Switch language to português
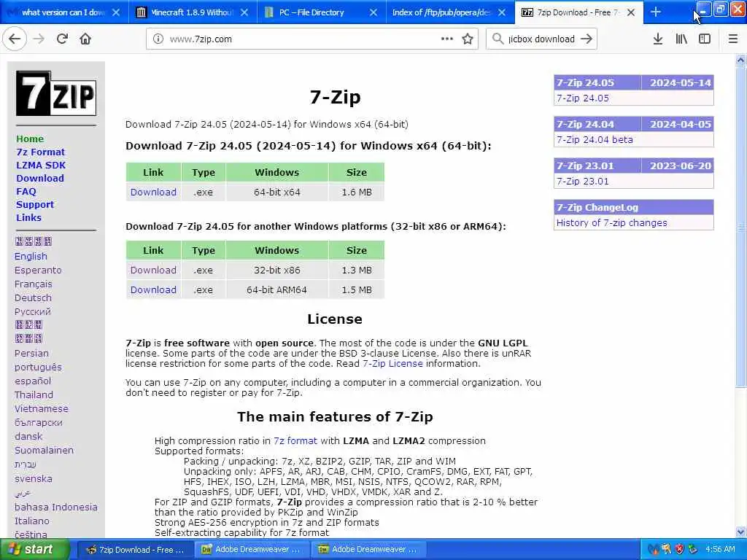Screen dimensions: 747x560 [38, 367]
